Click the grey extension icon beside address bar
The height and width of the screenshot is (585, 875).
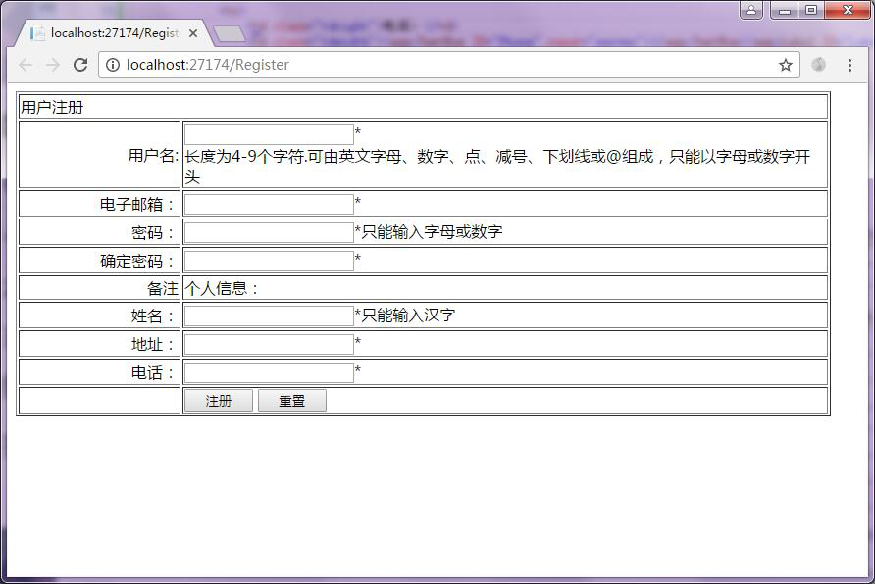tap(818, 65)
